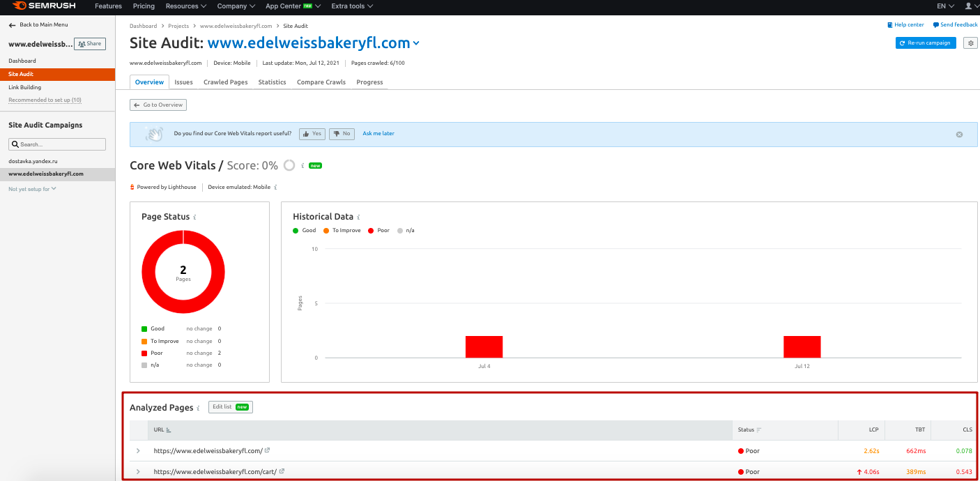This screenshot has height=481, width=980.
Task: Click the Re-run campaign button
Action: [926, 43]
